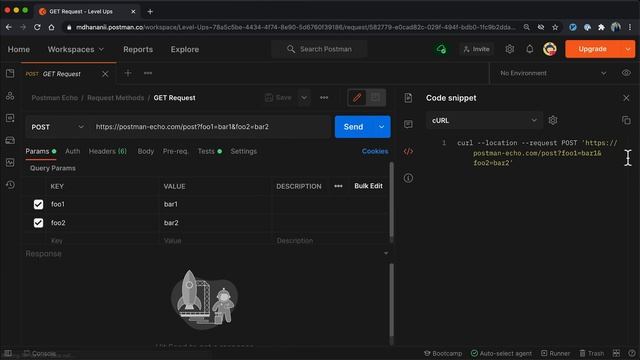Image resolution: width=640 pixels, height=360 pixels.
Task: Close the Code snippet panel
Action: coord(626,98)
